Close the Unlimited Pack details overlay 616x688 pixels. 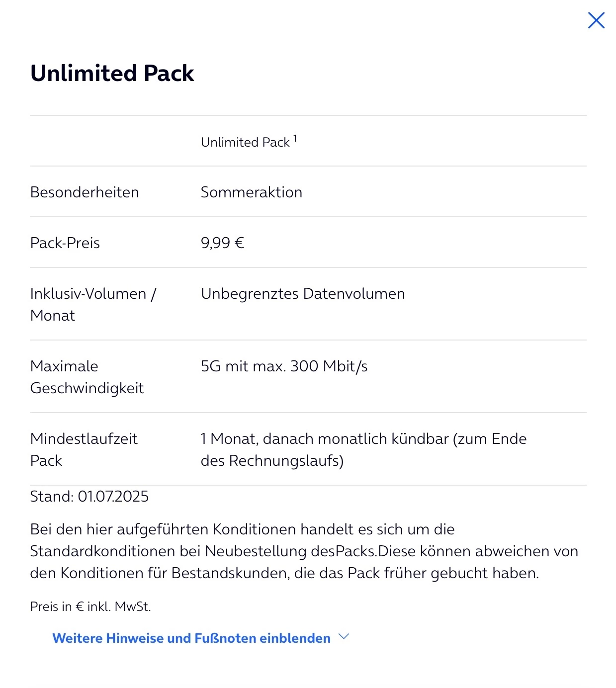click(x=596, y=21)
